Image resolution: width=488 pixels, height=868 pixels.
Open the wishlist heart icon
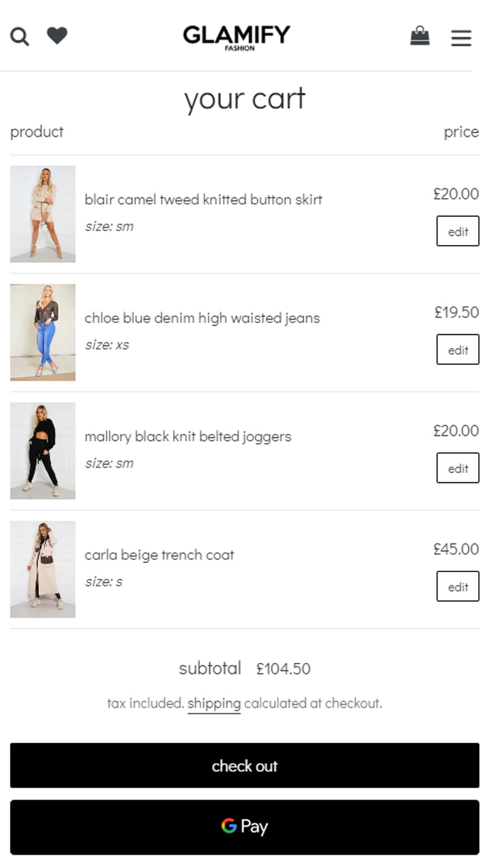click(x=57, y=35)
